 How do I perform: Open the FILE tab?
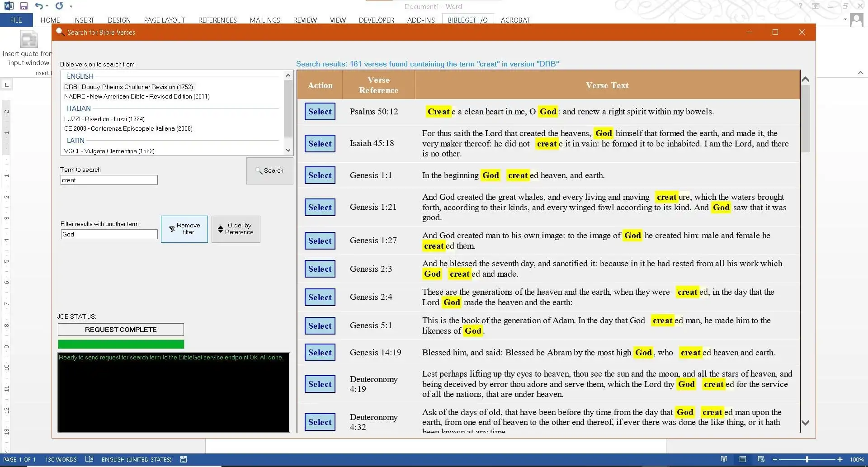coord(16,20)
